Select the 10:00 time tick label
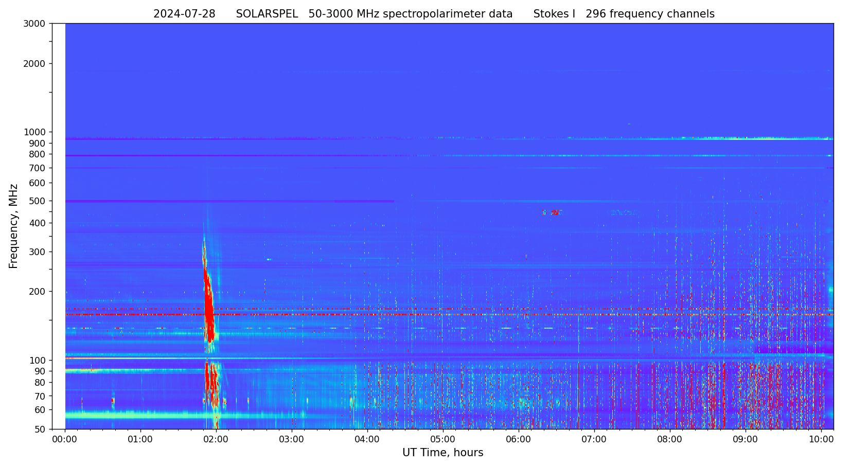 821,440
